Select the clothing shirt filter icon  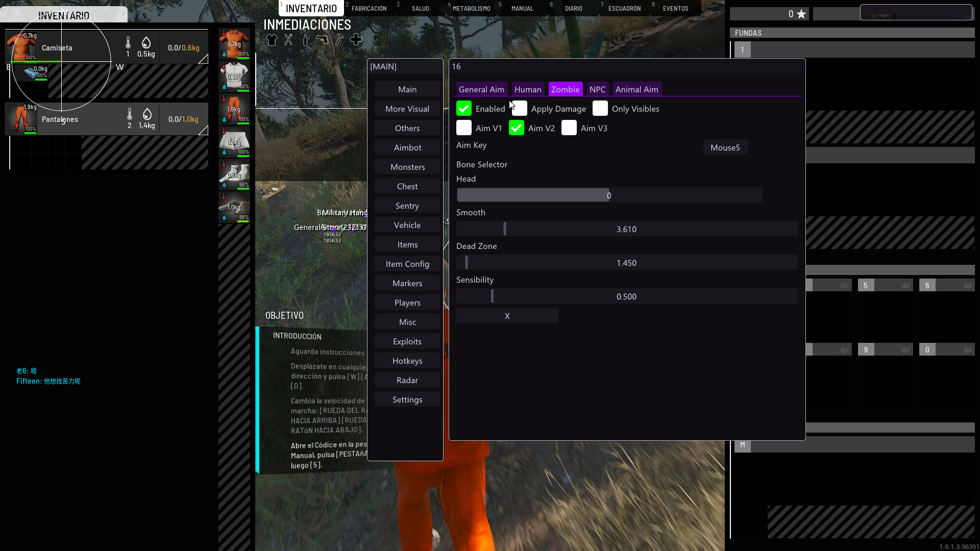[x=272, y=40]
